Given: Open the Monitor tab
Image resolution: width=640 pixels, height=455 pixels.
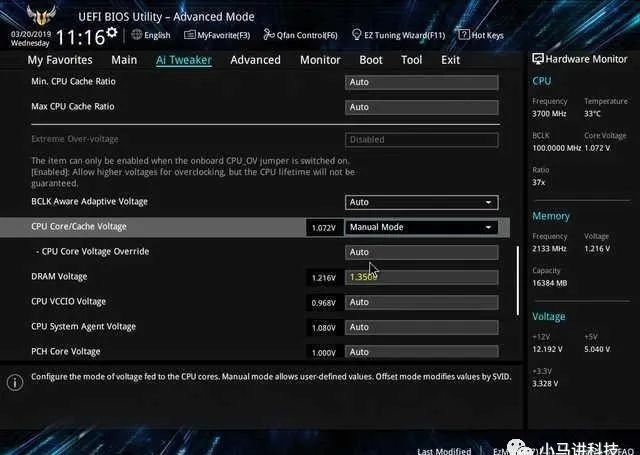Looking at the screenshot, I should click(320, 60).
